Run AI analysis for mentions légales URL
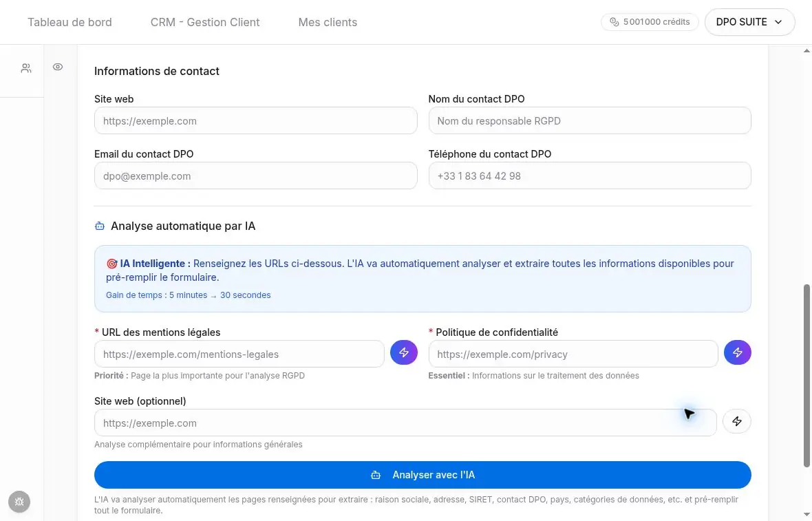The width and height of the screenshot is (812, 521). tap(403, 352)
